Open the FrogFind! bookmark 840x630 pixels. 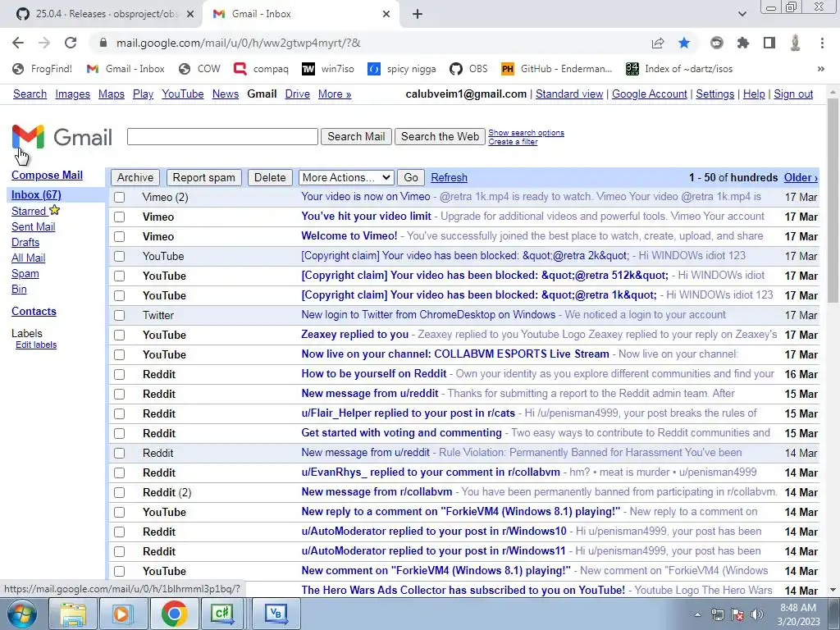click(43, 69)
